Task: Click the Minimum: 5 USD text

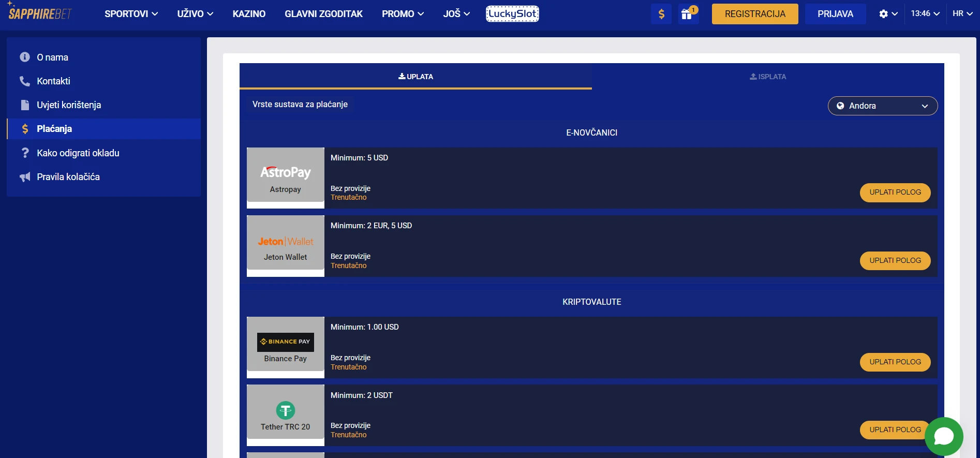Action: coord(359,158)
